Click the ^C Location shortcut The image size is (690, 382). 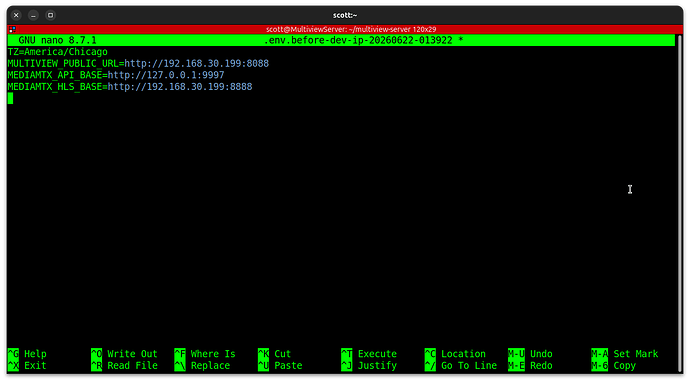tap(455, 354)
